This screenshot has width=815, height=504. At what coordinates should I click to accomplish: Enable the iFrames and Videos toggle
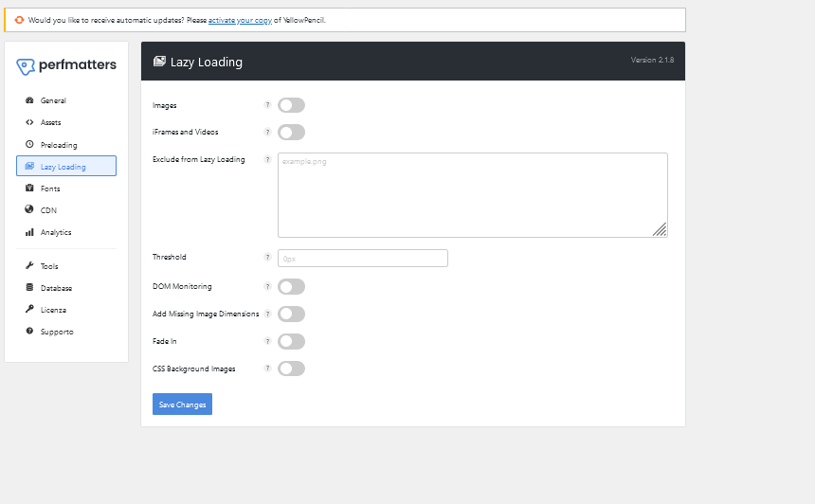tap(291, 133)
